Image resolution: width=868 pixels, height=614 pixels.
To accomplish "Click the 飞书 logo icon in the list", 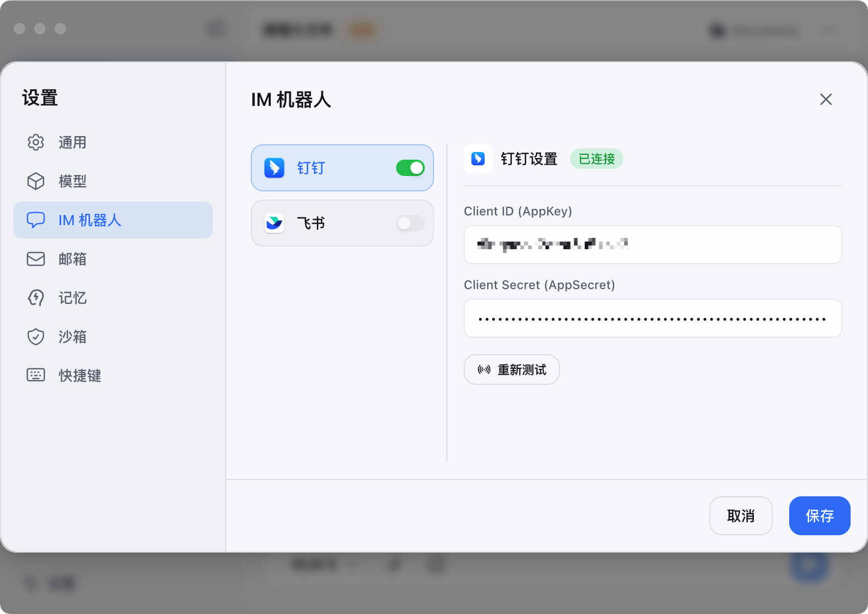I will [274, 223].
